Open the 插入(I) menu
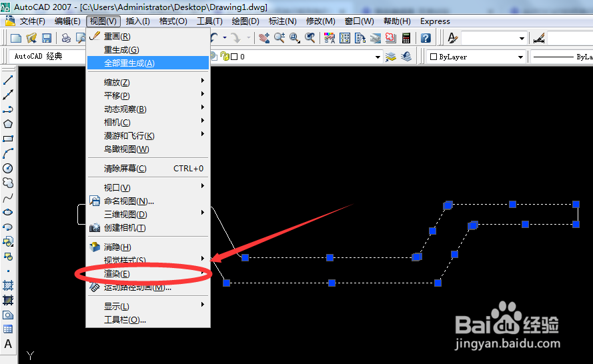593x364 pixels. 137,21
